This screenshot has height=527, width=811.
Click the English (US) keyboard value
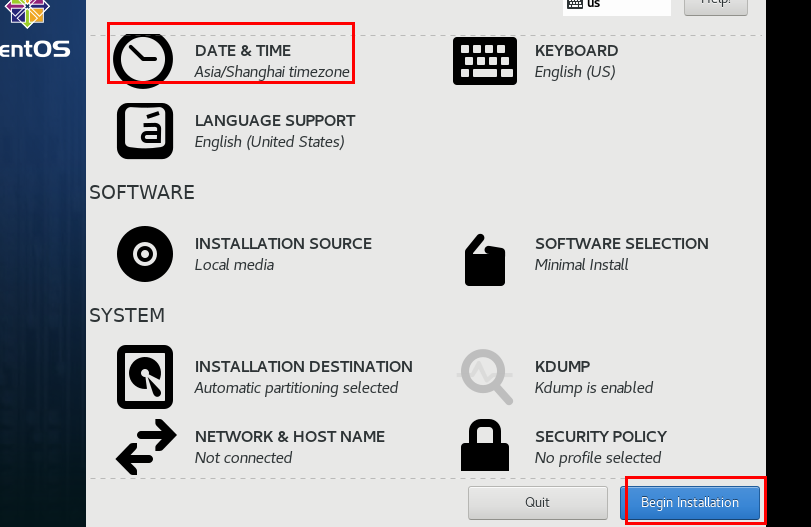point(575,72)
